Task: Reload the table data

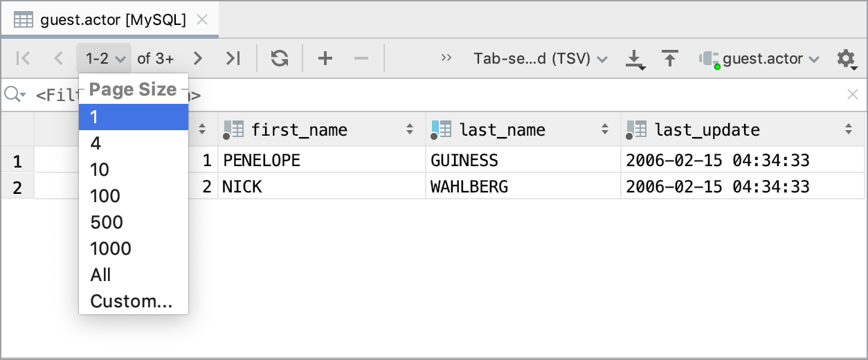Action: click(x=280, y=59)
